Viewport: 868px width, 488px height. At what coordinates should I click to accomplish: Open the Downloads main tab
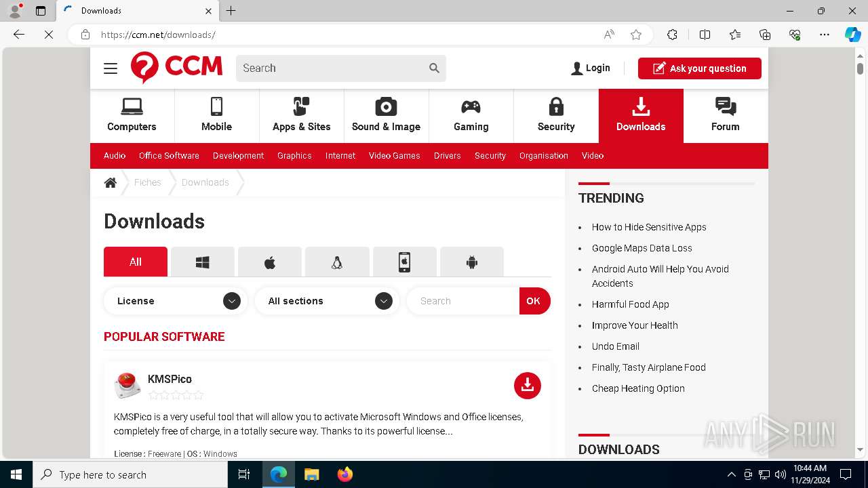click(x=641, y=115)
